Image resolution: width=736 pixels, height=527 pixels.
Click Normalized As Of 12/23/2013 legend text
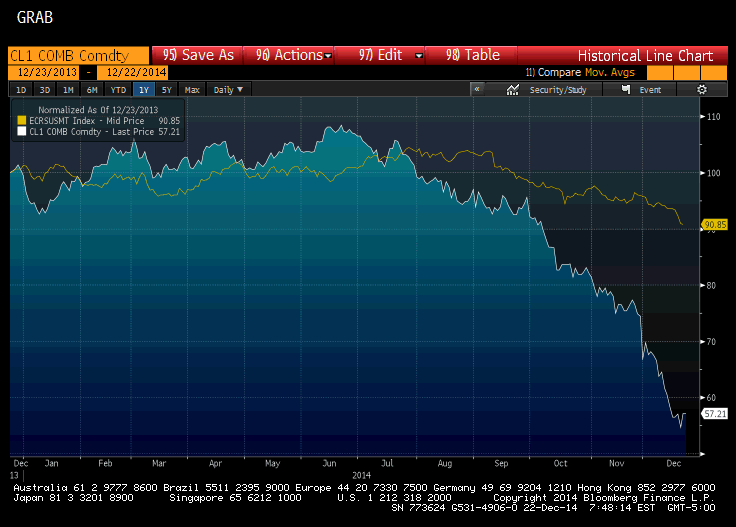click(x=98, y=110)
